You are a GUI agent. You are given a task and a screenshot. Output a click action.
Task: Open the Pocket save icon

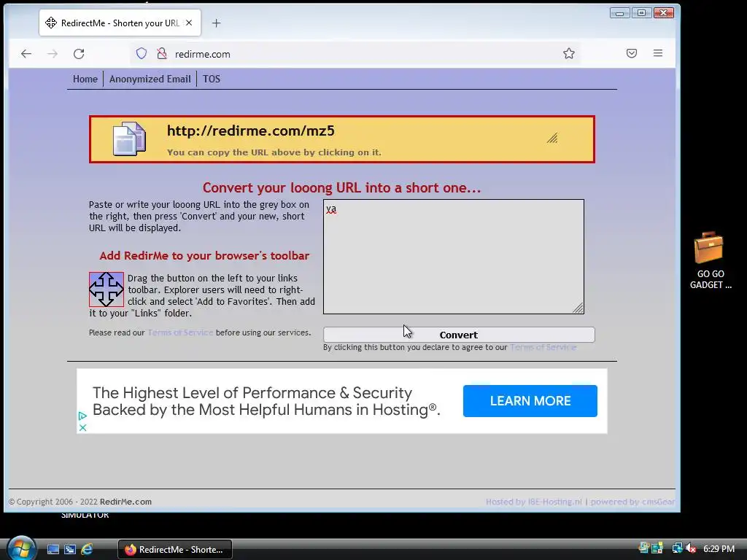tap(632, 53)
